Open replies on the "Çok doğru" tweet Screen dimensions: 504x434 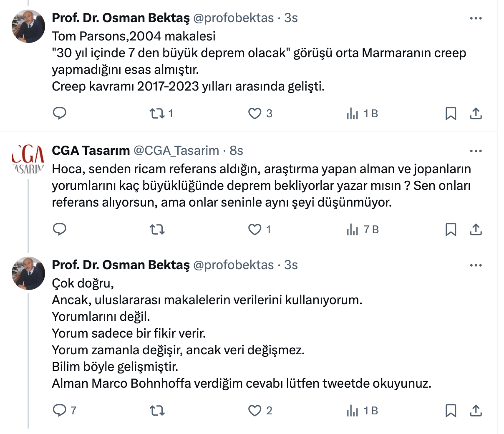coord(60,410)
